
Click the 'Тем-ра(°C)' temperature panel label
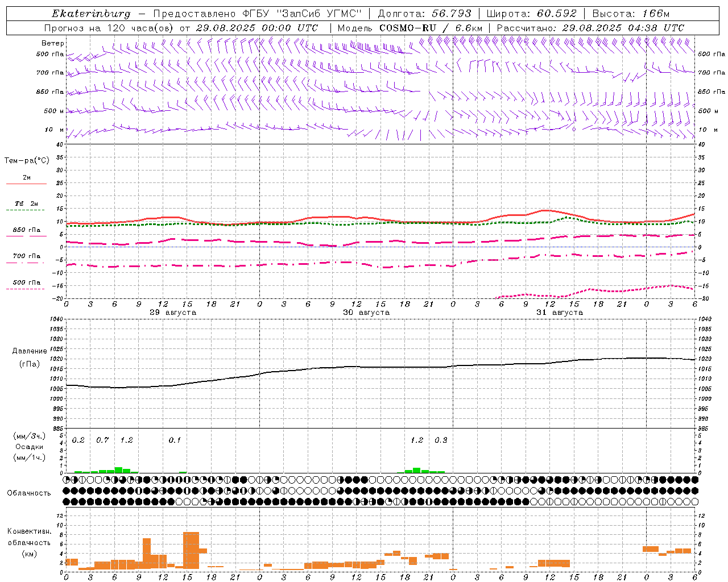tap(27, 160)
